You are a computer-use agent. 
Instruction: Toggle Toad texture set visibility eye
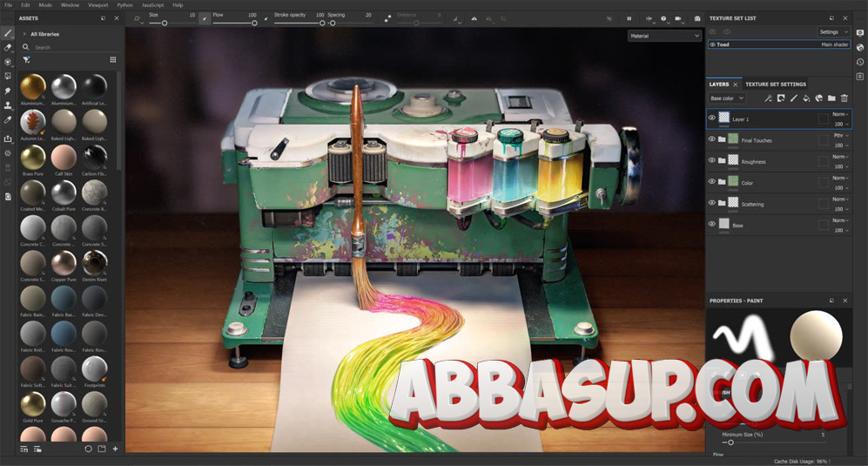pyautogui.click(x=712, y=44)
